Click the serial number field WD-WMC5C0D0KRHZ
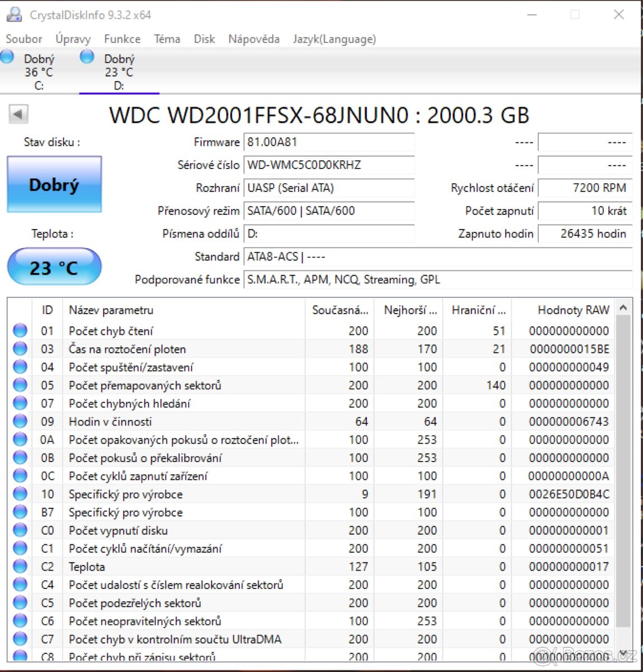 pyautogui.click(x=329, y=165)
